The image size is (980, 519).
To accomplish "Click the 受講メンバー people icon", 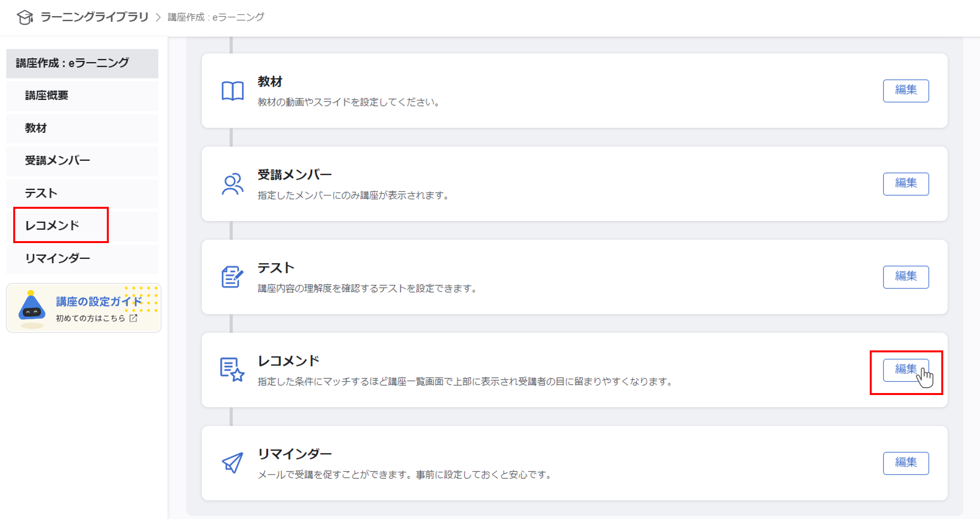I will point(232,184).
